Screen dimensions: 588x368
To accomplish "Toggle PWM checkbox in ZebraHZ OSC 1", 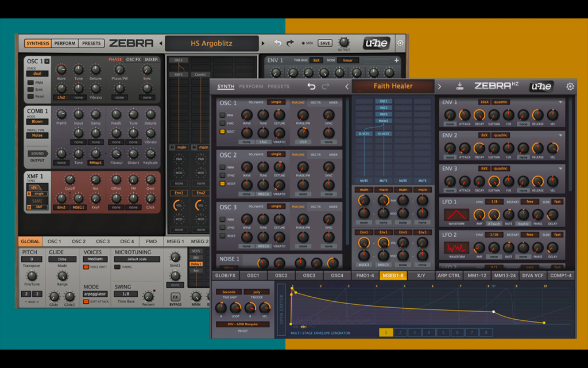I will [x=222, y=115].
